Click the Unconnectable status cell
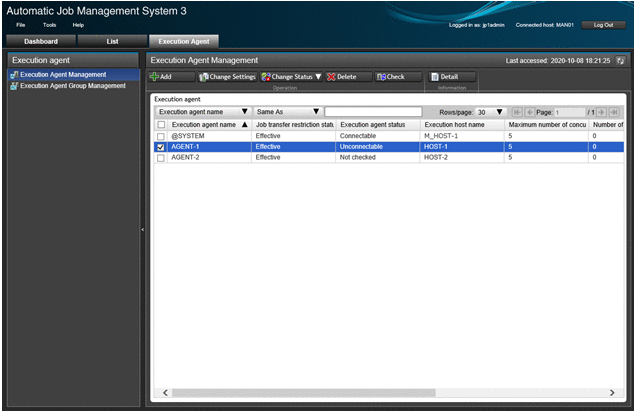The height and width of the screenshot is (412, 636). pyautogui.click(x=378, y=147)
